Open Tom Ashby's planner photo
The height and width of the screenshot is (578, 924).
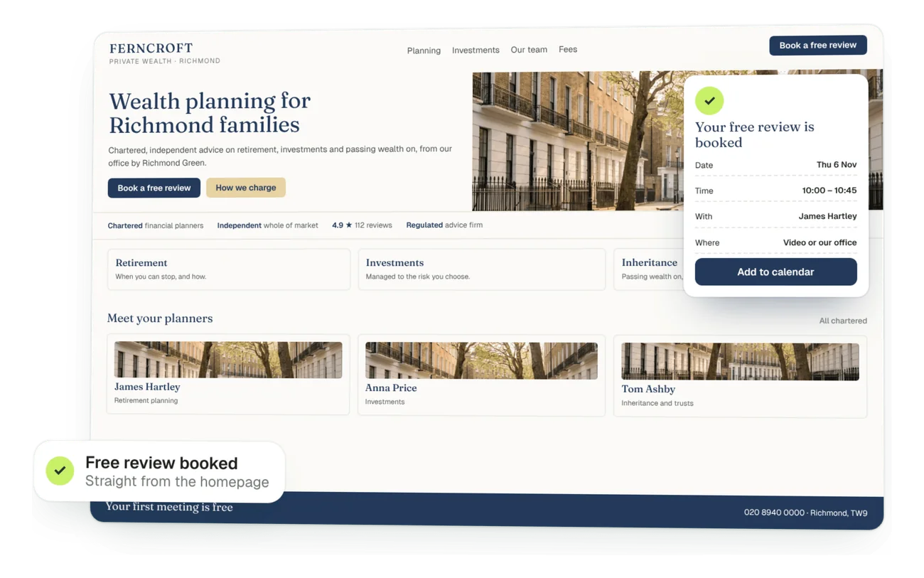[x=740, y=362]
